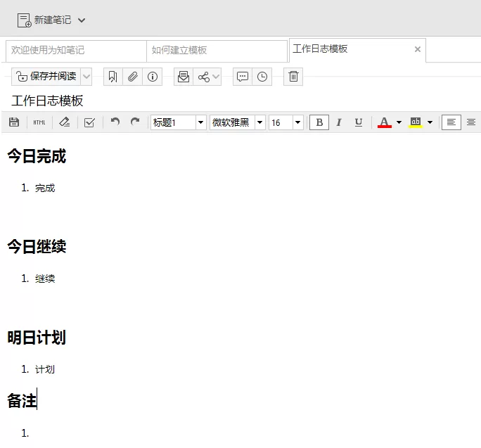Toggle italic formatting
Image resolution: width=481 pixels, height=448 pixels.
pos(339,122)
